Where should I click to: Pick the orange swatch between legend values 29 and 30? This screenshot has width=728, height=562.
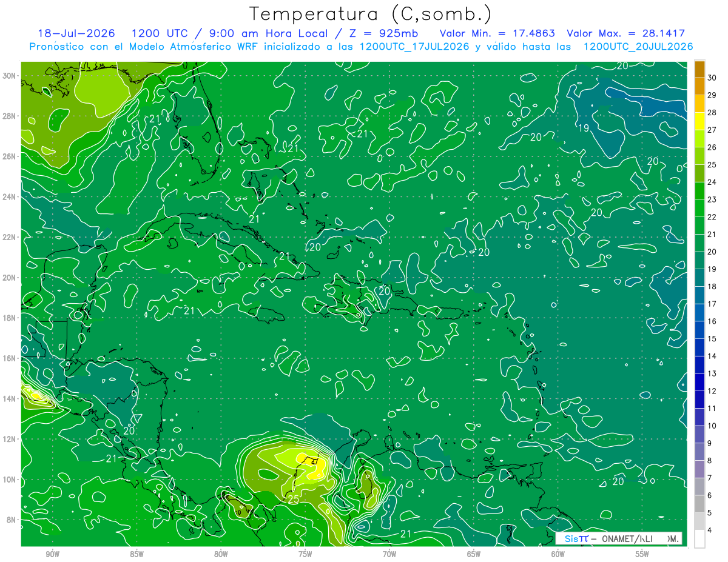(x=699, y=86)
